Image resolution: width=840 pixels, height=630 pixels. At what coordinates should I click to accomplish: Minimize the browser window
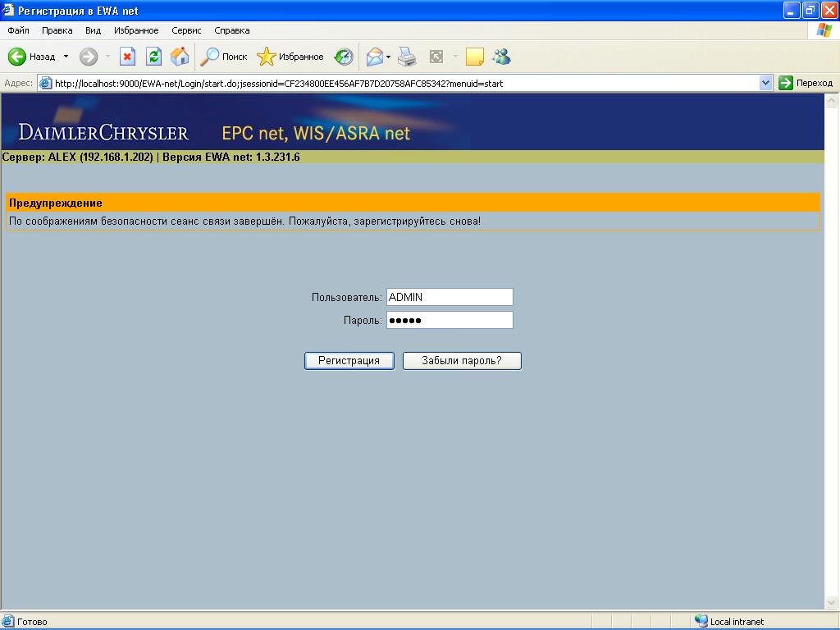[792, 10]
